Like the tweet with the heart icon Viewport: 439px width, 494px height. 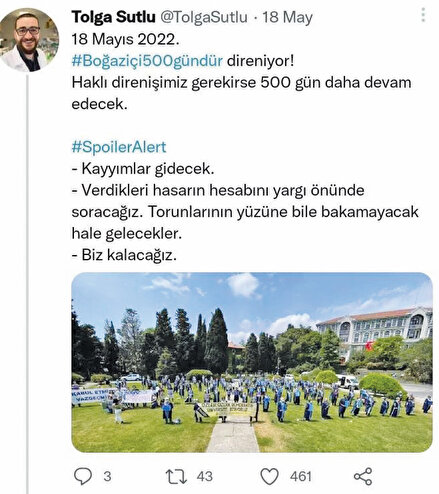pyautogui.click(x=269, y=476)
